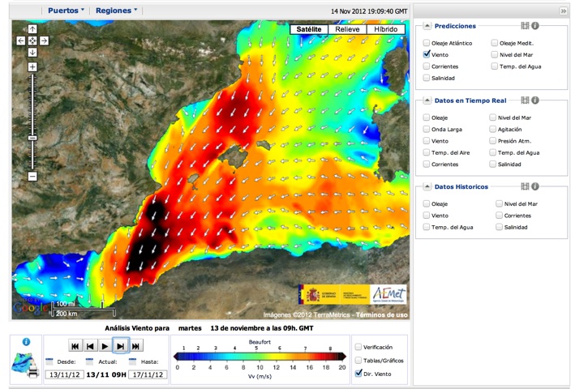Open the Puertos dropdown menu
The width and height of the screenshot is (588, 389).
[x=66, y=11]
